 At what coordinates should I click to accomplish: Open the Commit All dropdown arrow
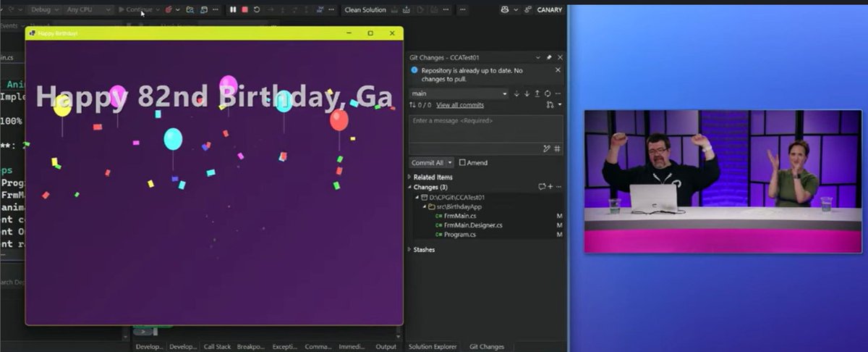[451, 163]
